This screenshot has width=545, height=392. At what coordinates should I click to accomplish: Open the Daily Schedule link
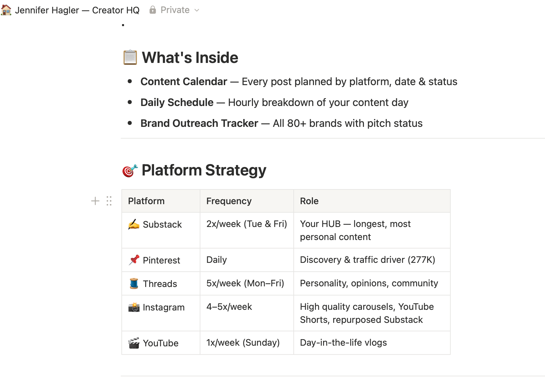(x=177, y=102)
